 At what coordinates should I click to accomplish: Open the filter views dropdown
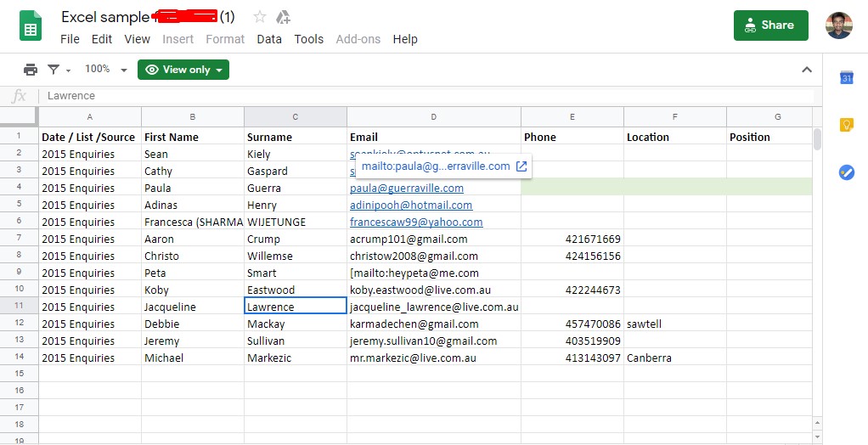click(x=59, y=70)
